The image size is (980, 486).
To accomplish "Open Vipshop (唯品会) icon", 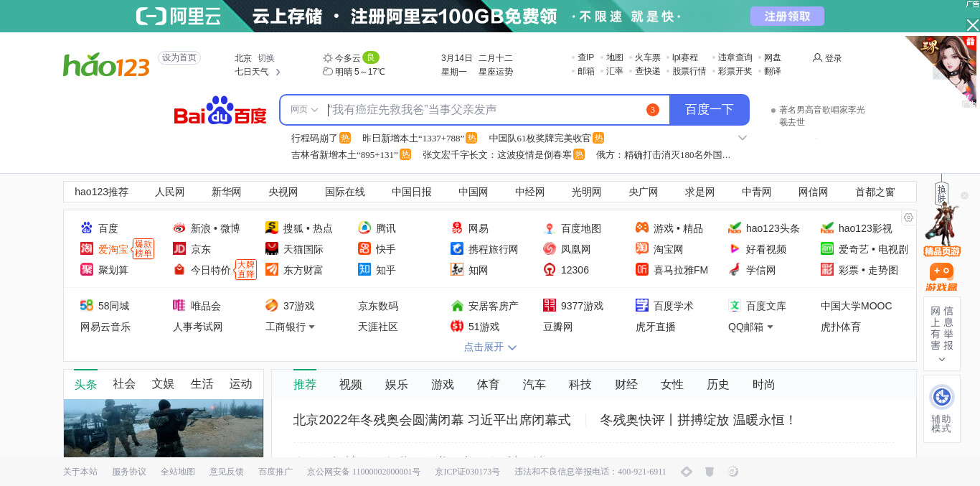I will click(179, 306).
